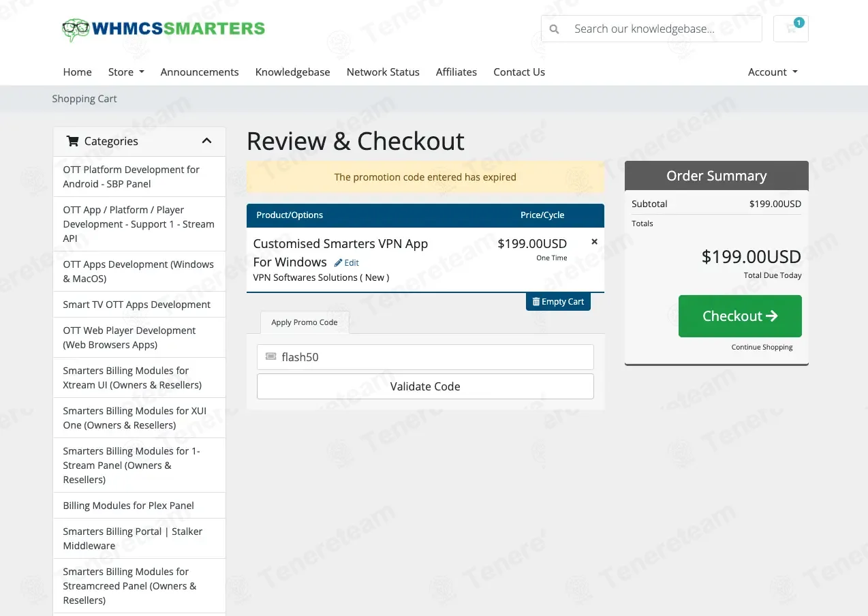868x616 pixels.
Task: Open Smart TV OTT Apps Development category
Action: pyautogui.click(x=139, y=305)
